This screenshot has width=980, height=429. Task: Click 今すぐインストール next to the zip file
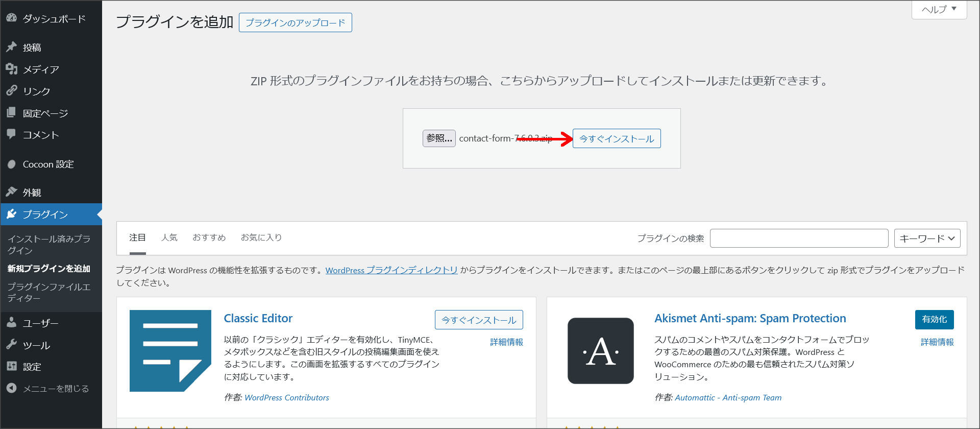[617, 138]
